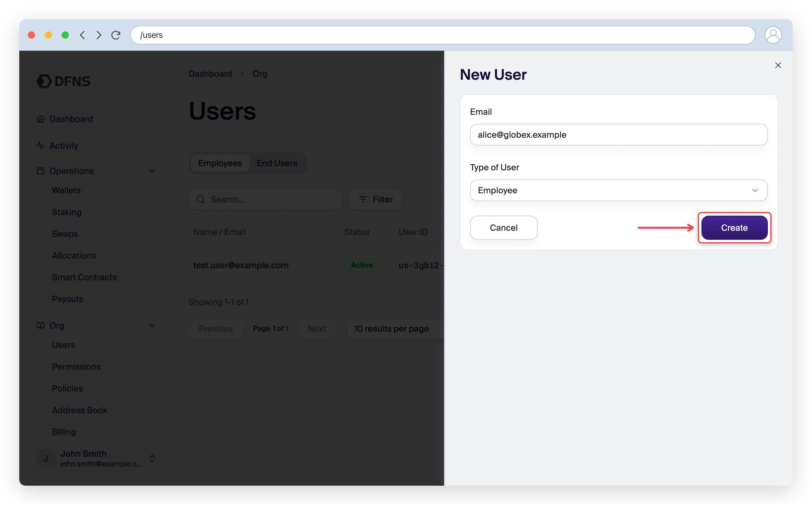Collapse the Operations section chevron
Image resolution: width=812 pixels, height=505 pixels.
(x=152, y=171)
